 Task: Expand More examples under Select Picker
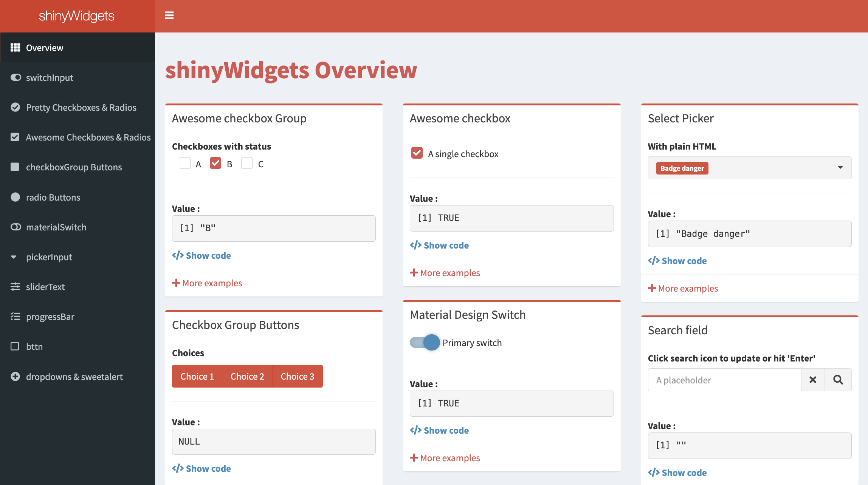point(683,288)
